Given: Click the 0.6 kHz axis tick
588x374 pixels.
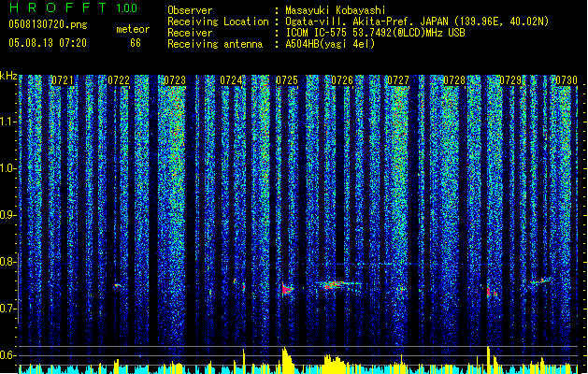Looking at the screenshot, I should 8,355.
